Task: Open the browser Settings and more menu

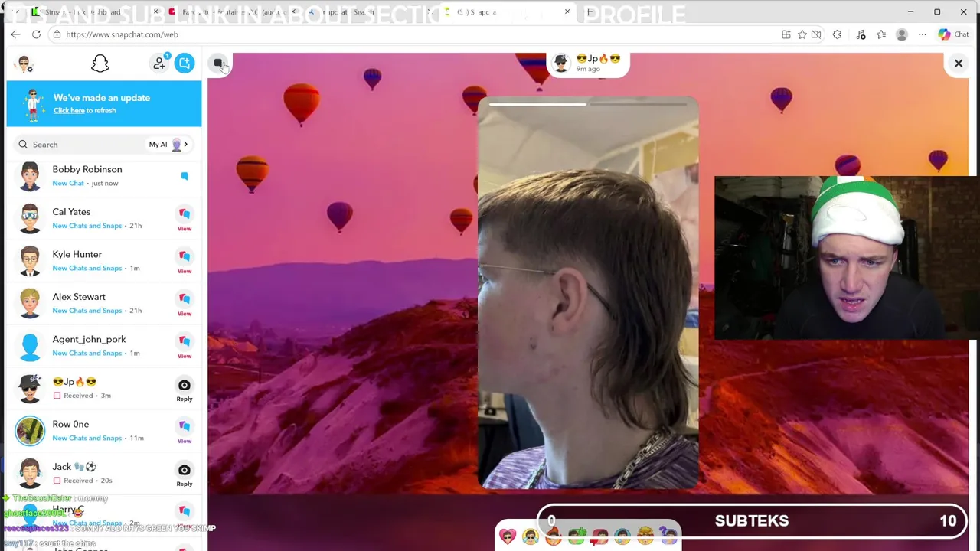Action: [923, 34]
